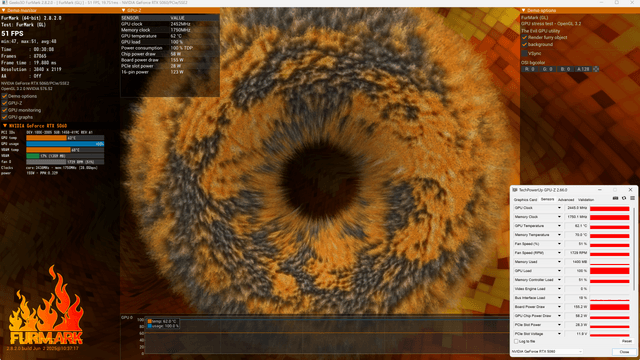Collapse the GPU-Z overlay panel header

tap(123, 10)
